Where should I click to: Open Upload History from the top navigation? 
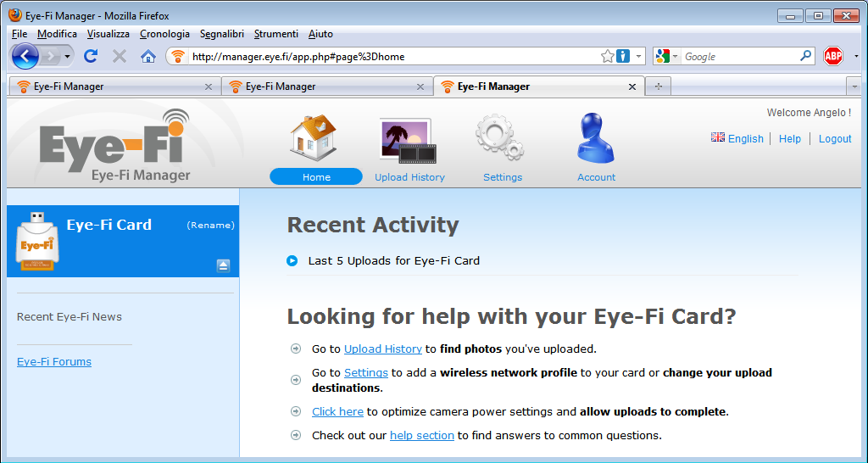409,177
